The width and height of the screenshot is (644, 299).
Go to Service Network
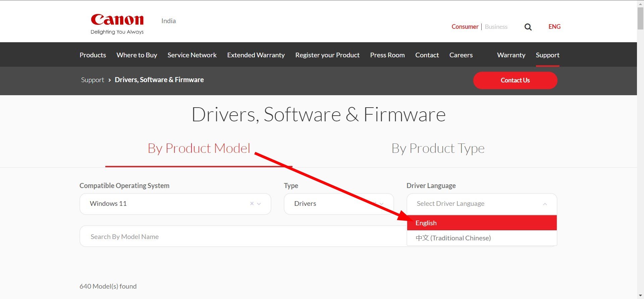(x=192, y=55)
